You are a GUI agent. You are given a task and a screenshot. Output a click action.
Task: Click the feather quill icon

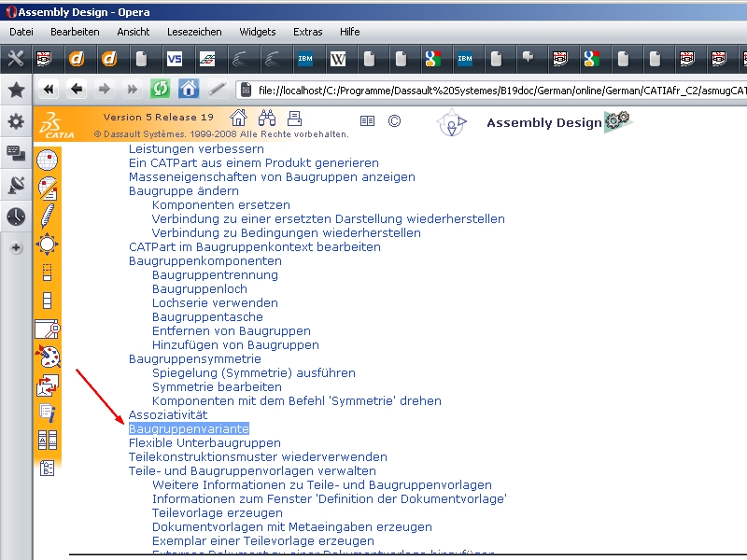click(48, 216)
